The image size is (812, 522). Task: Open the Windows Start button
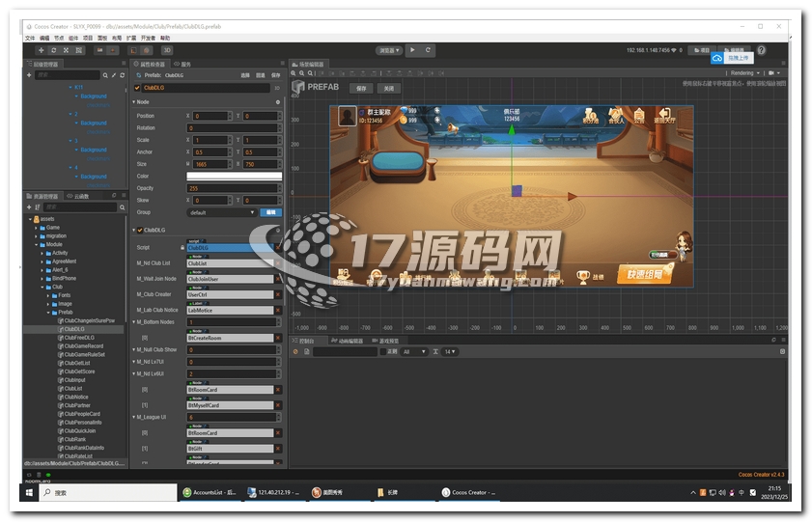tap(29, 492)
